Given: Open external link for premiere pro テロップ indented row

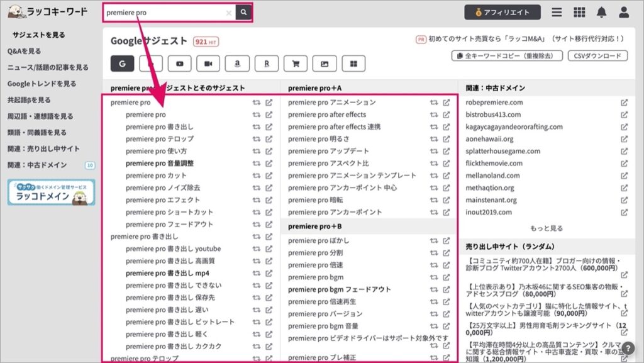Looking at the screenshot, I should pyautogui.click(x=269, y=139).
